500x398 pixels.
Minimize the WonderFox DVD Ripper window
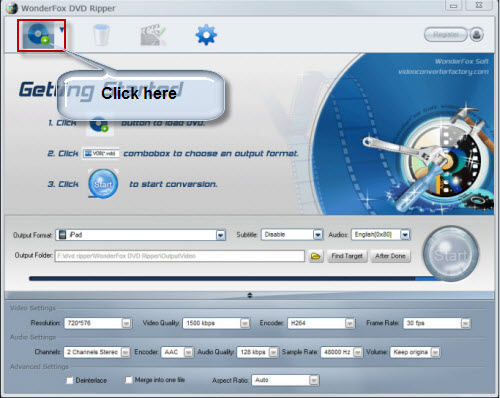[x=453, y=6]
